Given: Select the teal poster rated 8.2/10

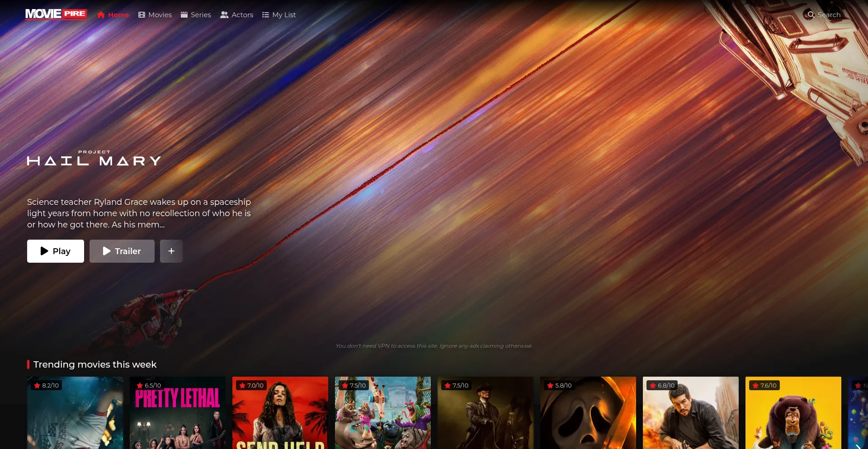Looking at the screenshot, I should [x=75, y=413].
